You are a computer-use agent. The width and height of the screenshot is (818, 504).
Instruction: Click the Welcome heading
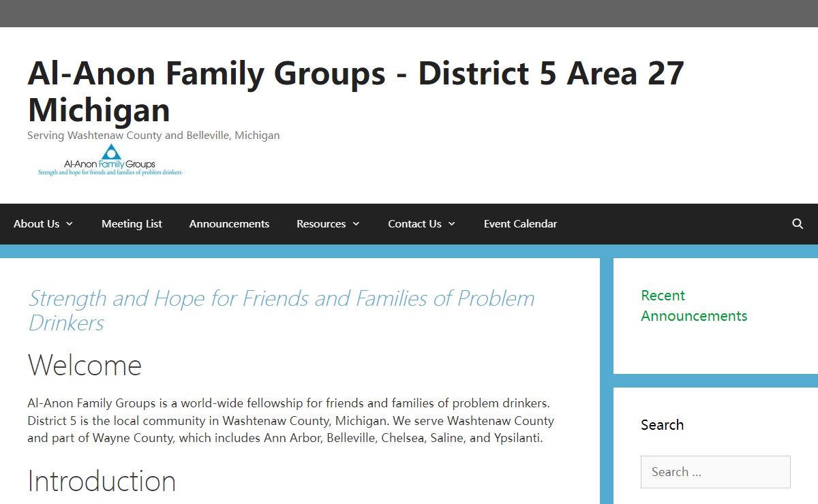click(x=85, y=366)
